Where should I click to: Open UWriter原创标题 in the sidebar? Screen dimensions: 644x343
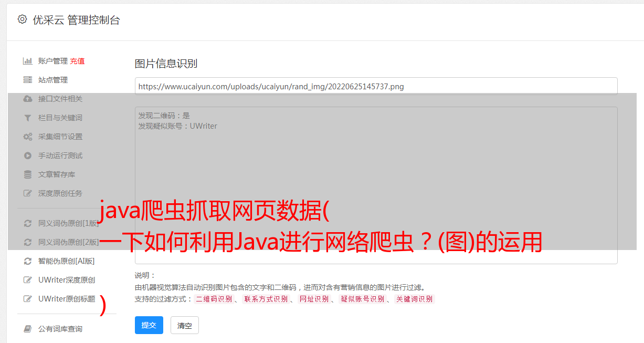pyautogui.click(x=67, y=299)
